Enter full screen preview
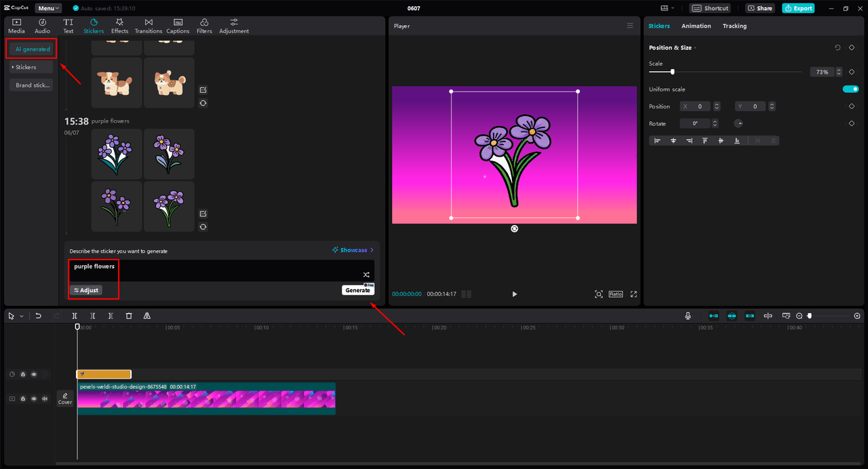Viewport: 868px width, 469px height. [634, 294]
